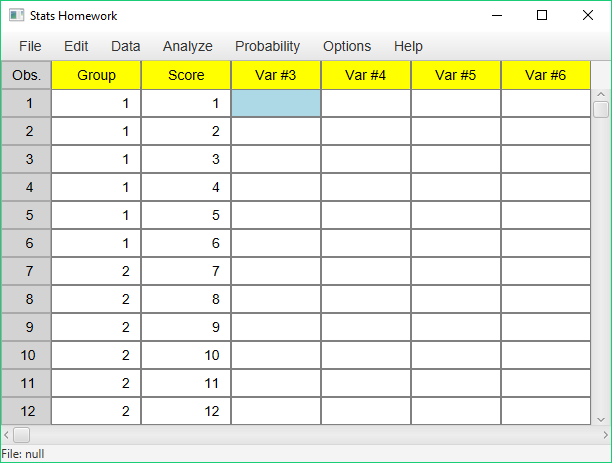Click the Score column header
Viewport: 612px width, 463px height.
pos(186,75)
